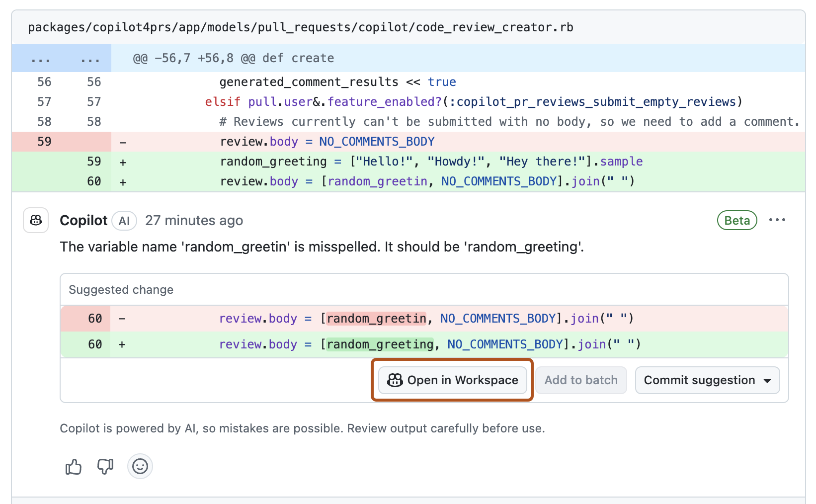816x504 pixels.
Task: Click the line 58 comment about Reviews
Action: [509, 122]
